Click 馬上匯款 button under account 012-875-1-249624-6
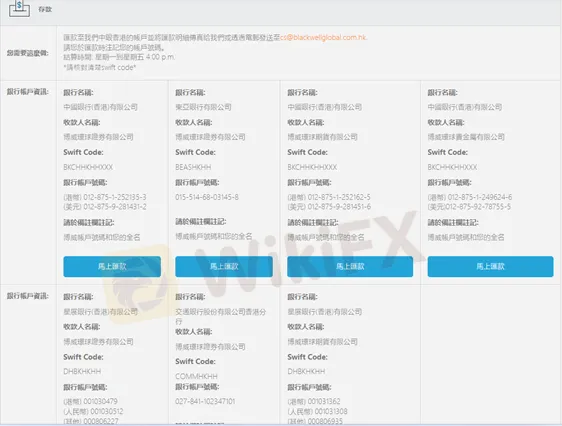 [490, 267]
